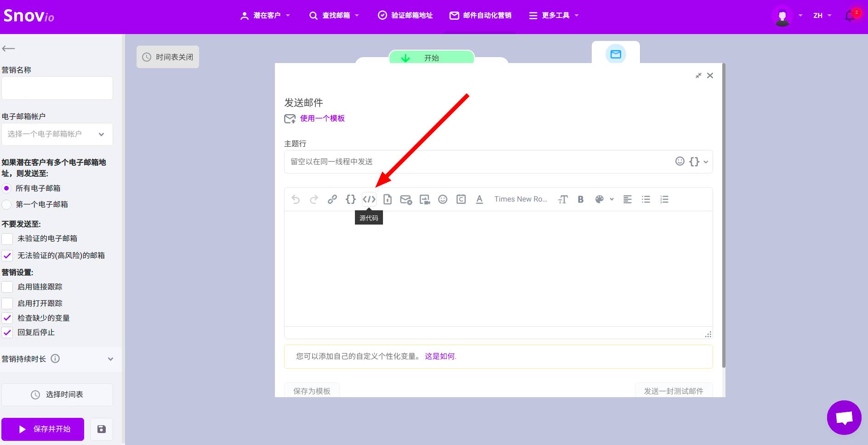Click the back arrow in the sidebar
The image size is (868, 445).
[8, 48]
